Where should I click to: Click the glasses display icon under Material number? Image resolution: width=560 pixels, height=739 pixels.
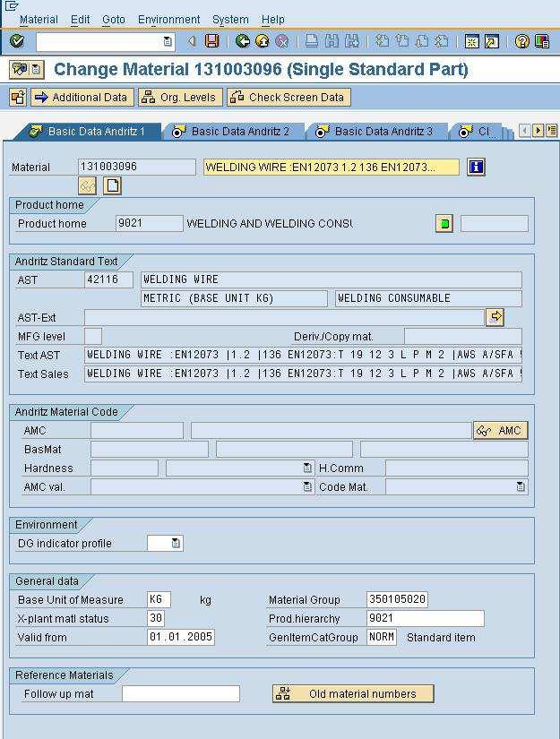pyautogui.click(x=87, y=185)
